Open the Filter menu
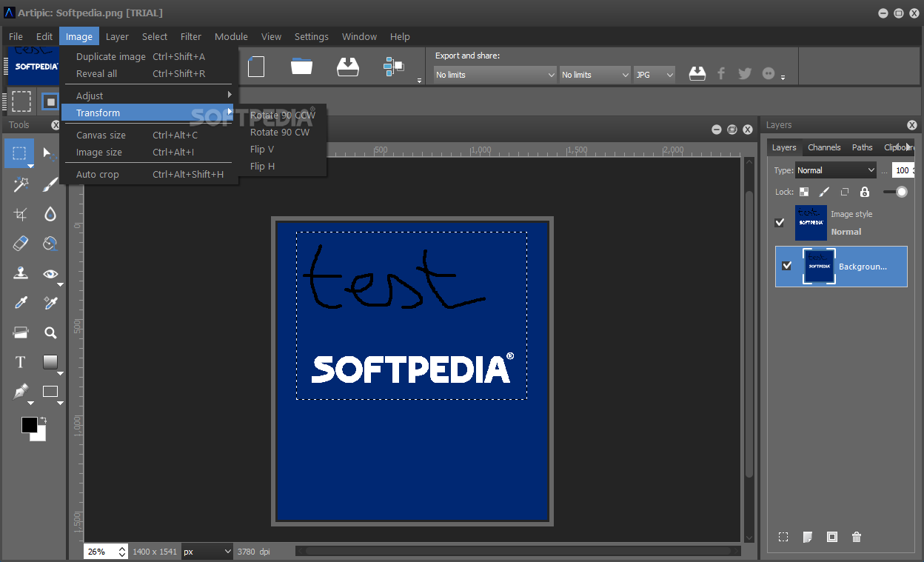The height and width of the screenshot is (562, 924). click(191, 36)
